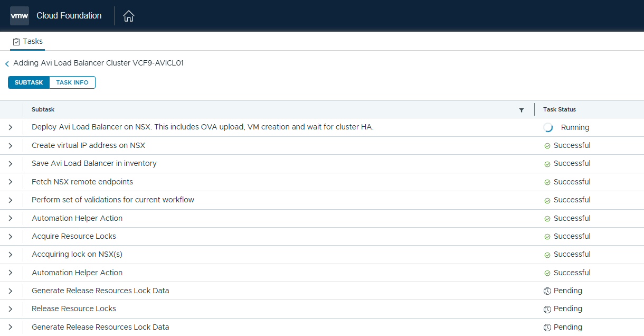The width and height of the screenshot is (644, 336).
Task: Switch to the TASK INFO view
Action: 72,82
